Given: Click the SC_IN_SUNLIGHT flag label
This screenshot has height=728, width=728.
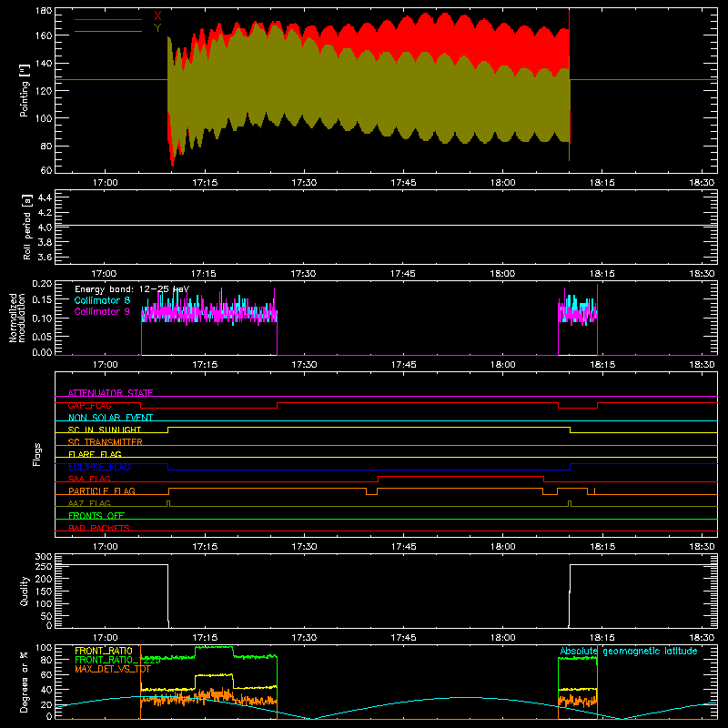Looking at the screenshot, I should click(x=105, y=430).
